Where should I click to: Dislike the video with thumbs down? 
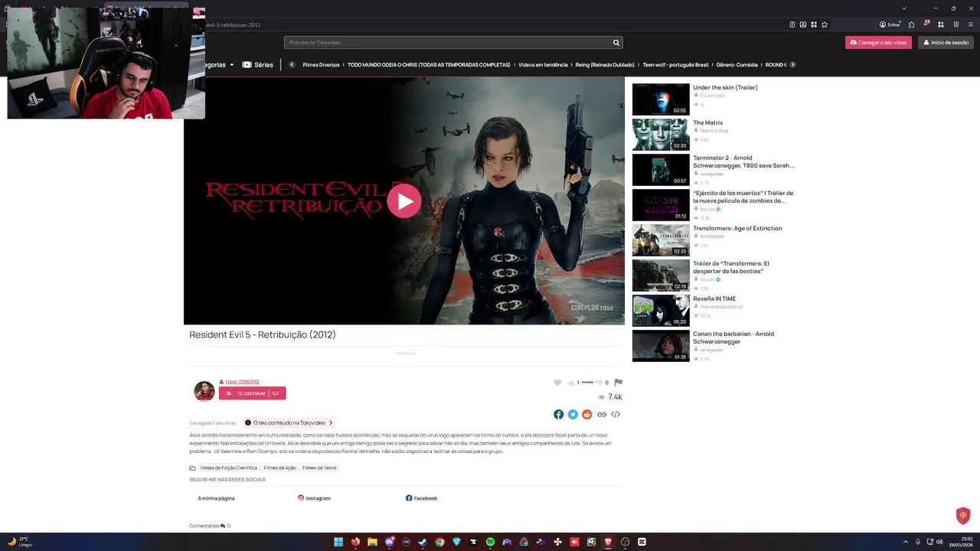599,383
